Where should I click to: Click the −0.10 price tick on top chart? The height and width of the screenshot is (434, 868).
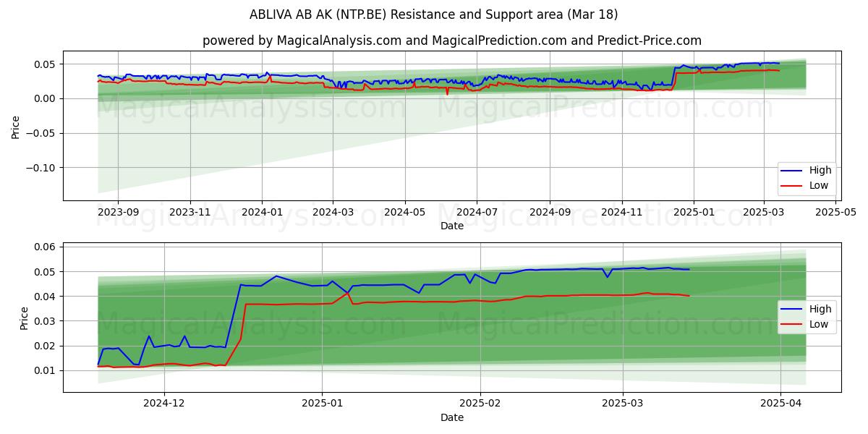tap(42, 168)
